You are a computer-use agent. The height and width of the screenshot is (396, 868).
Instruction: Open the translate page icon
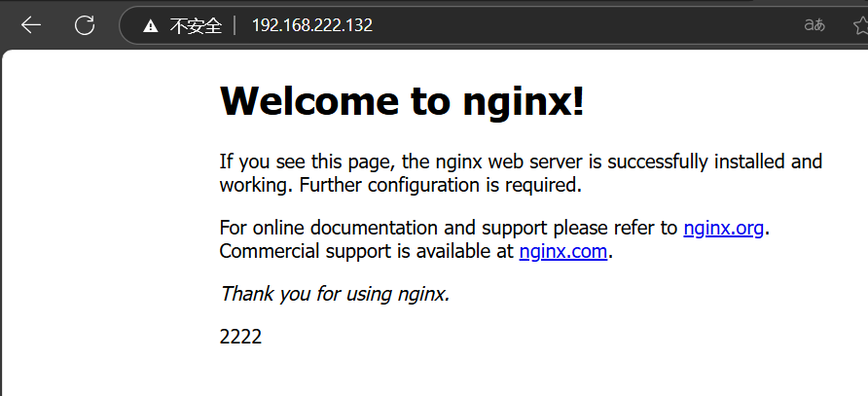814,25
